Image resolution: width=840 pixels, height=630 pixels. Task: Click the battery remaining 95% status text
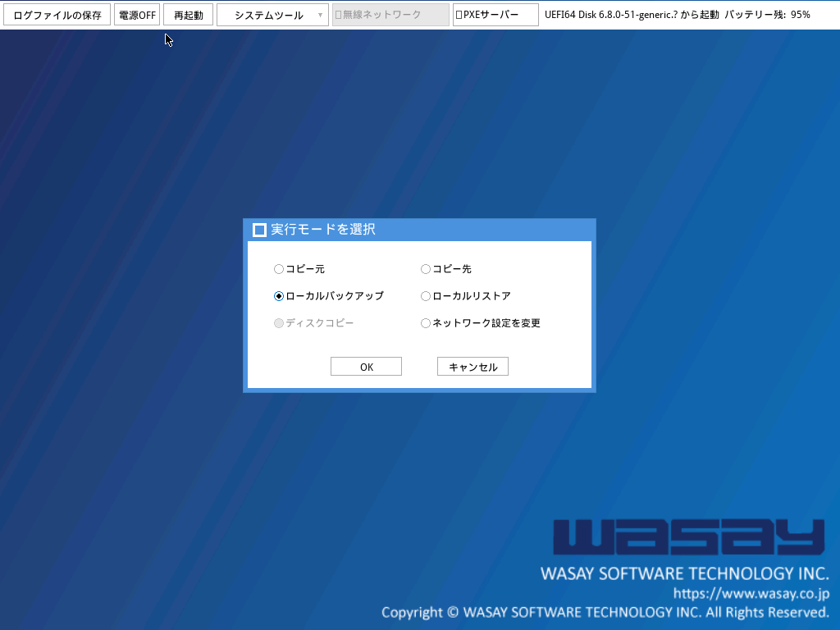click(767, 15)
